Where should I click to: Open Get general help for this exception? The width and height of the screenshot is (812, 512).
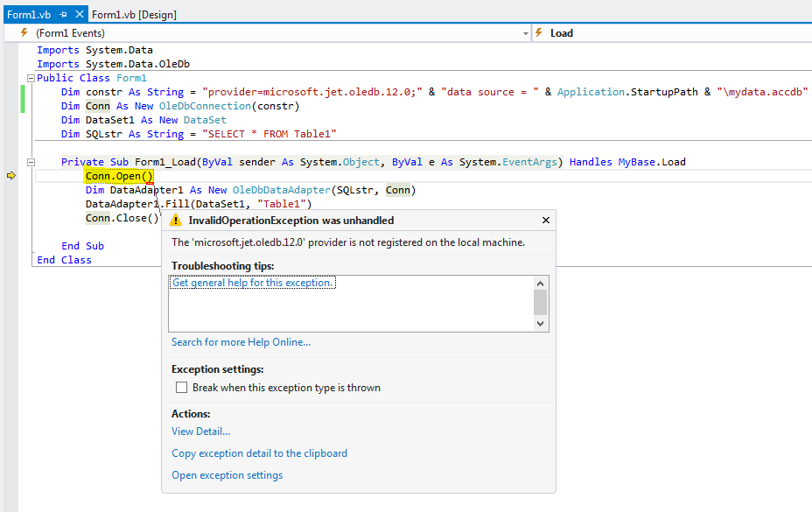tap(253, 283)
